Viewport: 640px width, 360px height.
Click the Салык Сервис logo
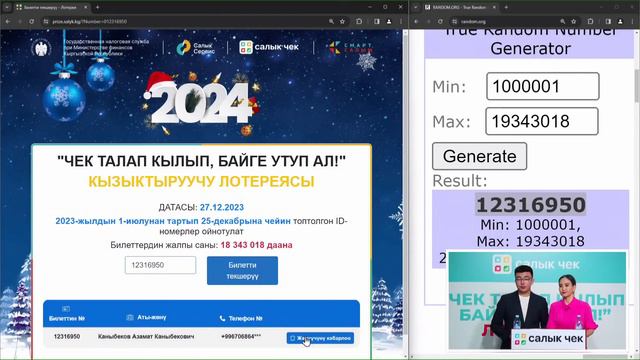click(196, 48)
